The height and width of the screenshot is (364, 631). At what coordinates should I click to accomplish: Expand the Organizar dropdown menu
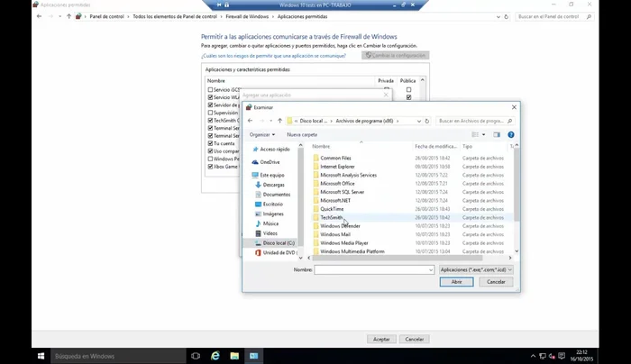pyautogui.click(x=261, y=134)
